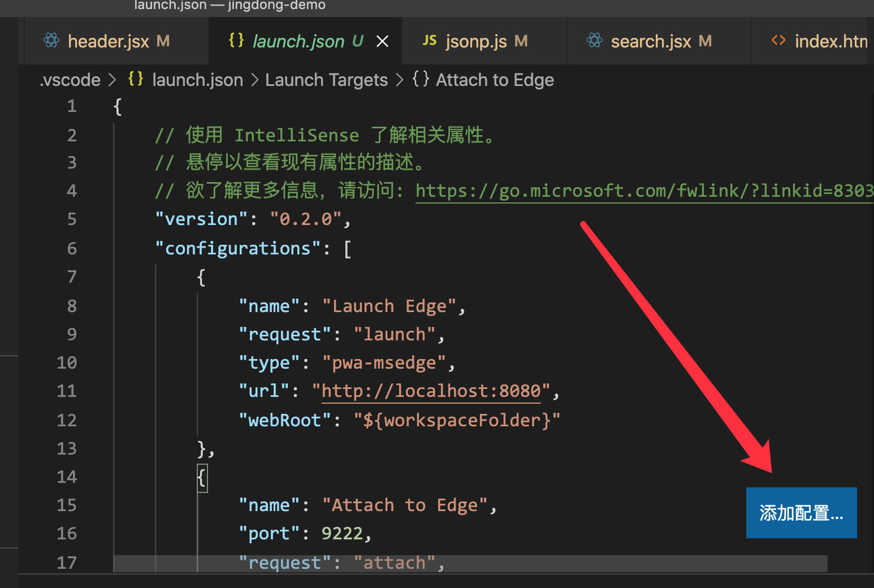Open the Launch Targets breadcrumb dropdown
This screenshot has width=874, height=588.
pos(326,80)
